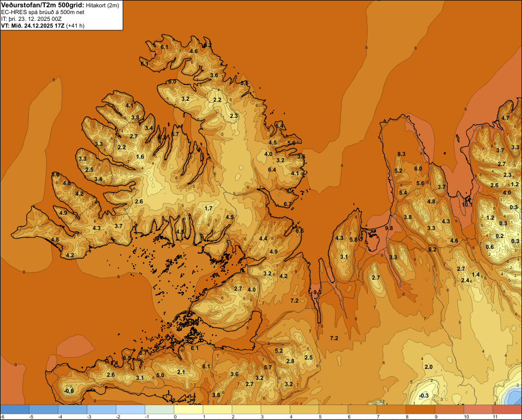Click the -0.0 temperature value

[69, 391]
